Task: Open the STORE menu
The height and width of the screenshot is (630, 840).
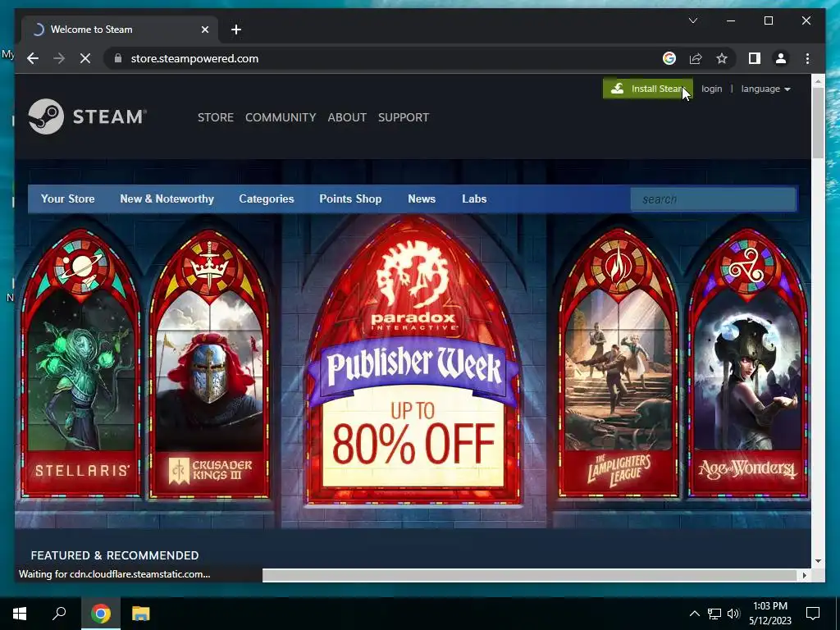Action: [216, 117]
